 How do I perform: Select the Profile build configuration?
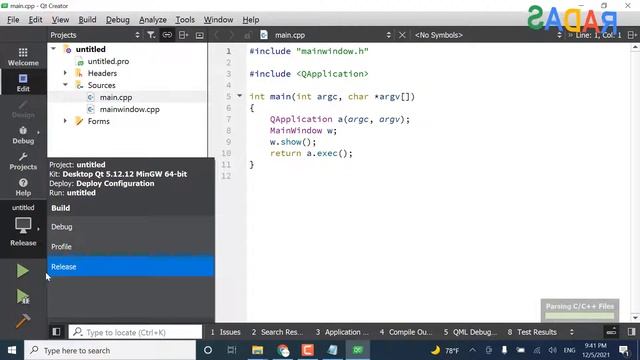pos(131,247)
